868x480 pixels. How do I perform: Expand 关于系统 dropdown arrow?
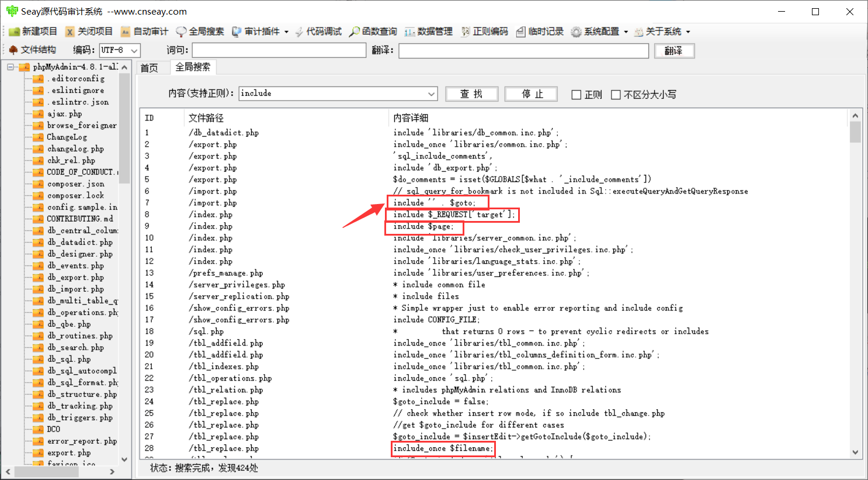[x=688, y=32]
